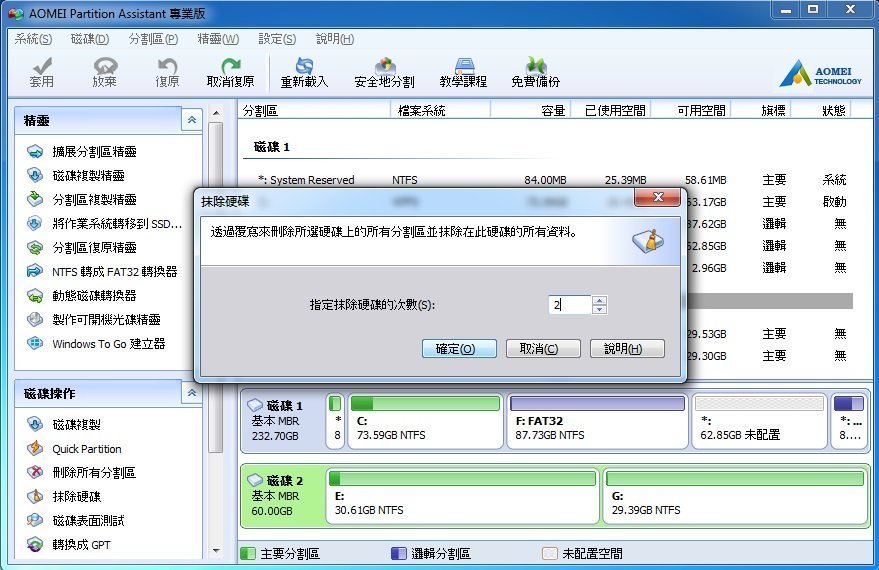Screen dimensions: 879x570
Task: Select the small system reserved block on Disk 1
Action: (336, 421)
